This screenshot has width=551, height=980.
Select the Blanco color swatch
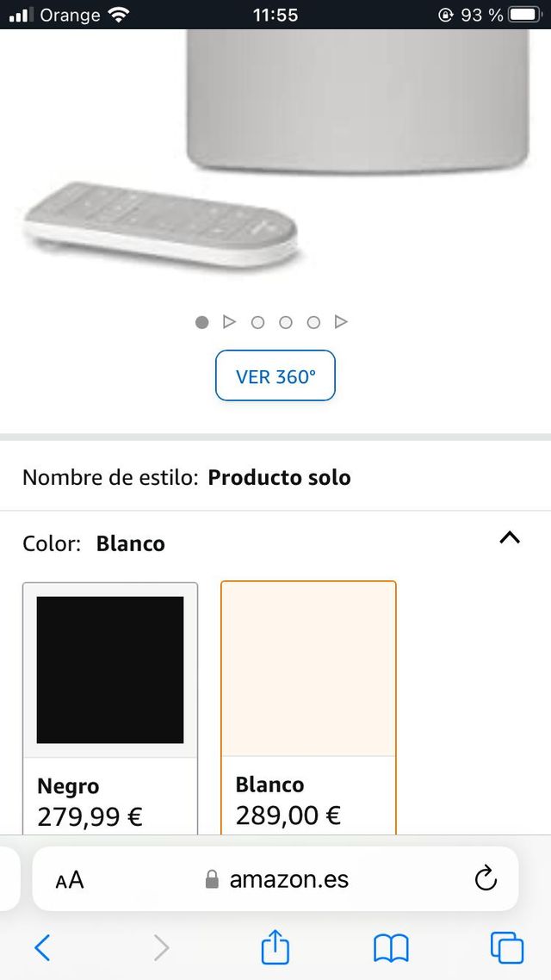(308, 669)
